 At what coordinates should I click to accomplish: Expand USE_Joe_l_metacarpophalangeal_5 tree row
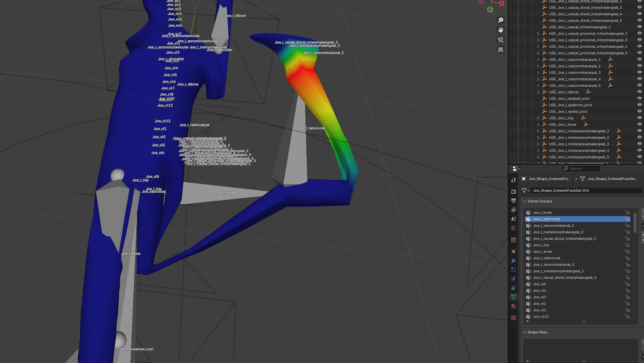538,157
